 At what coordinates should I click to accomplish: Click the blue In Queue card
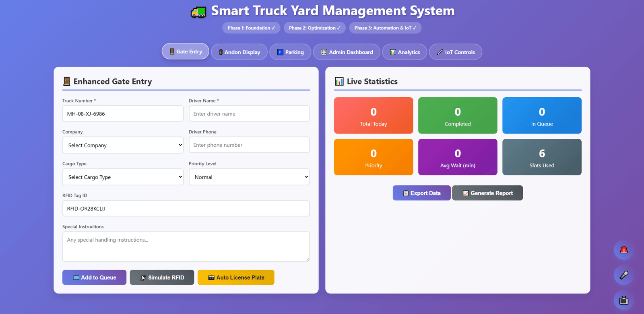pos(542,115)
